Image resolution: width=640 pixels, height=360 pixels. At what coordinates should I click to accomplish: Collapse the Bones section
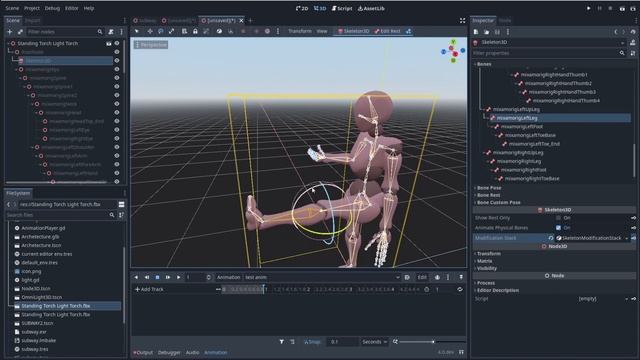coord(483,64)
